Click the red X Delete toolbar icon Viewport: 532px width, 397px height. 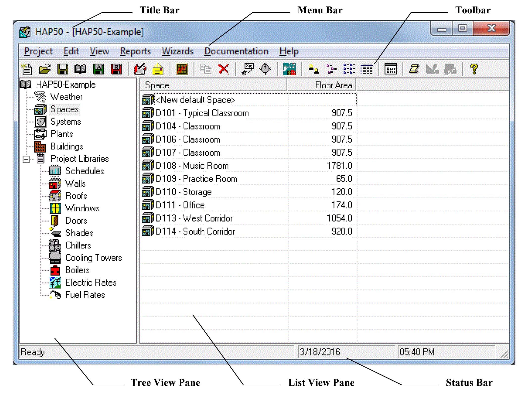[224, 69]
